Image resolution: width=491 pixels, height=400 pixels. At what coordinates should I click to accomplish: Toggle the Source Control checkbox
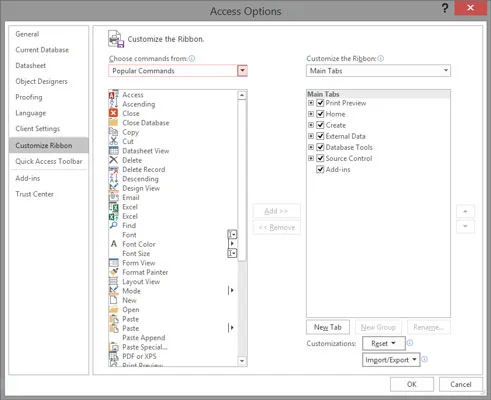coord(320,158)
